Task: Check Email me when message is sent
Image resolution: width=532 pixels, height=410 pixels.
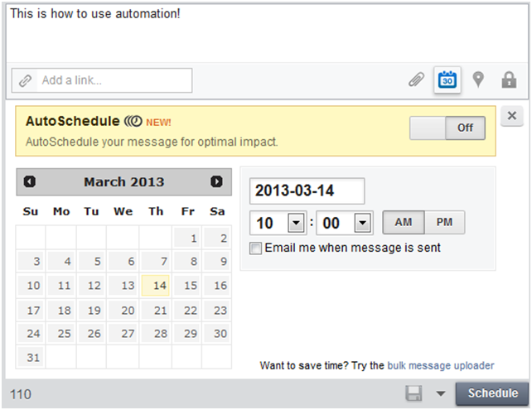Action: 255,248
